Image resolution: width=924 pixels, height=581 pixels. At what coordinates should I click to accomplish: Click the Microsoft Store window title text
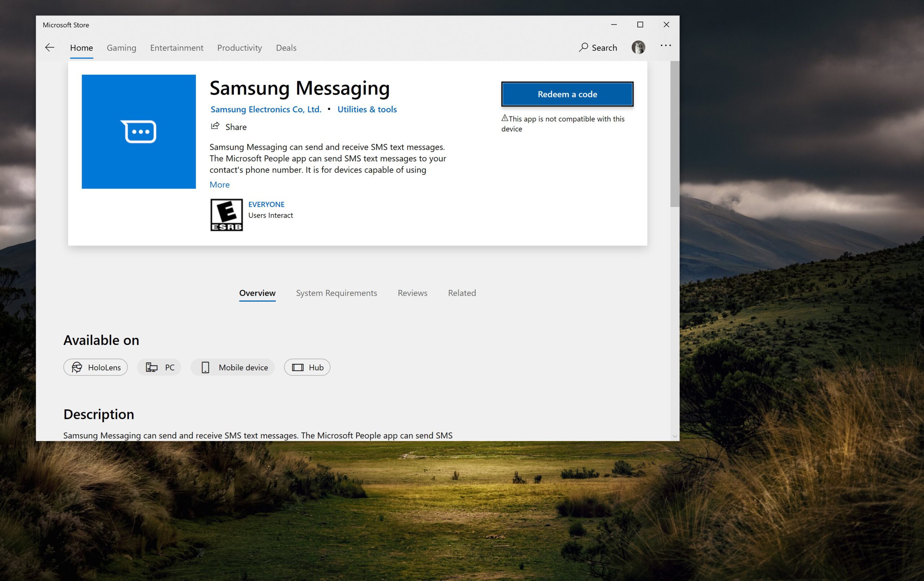66,25
